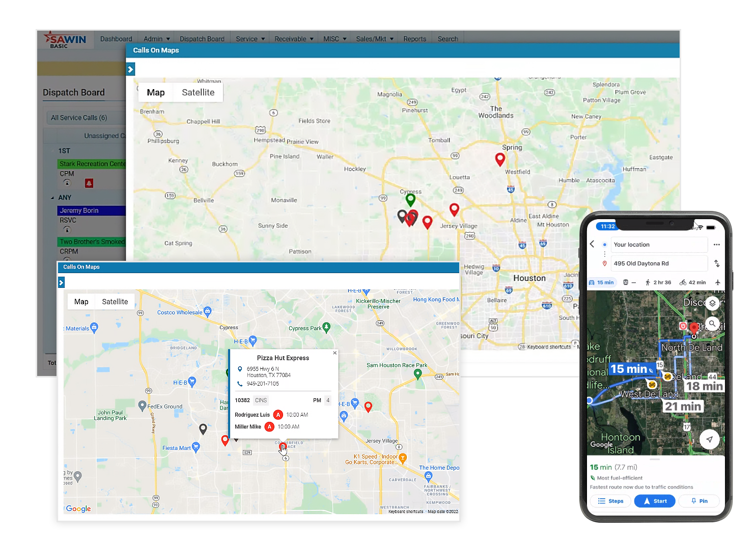Expand the Admin dropdown menu
The height and width of the screenshot is (537, 756).
point(156,39)
